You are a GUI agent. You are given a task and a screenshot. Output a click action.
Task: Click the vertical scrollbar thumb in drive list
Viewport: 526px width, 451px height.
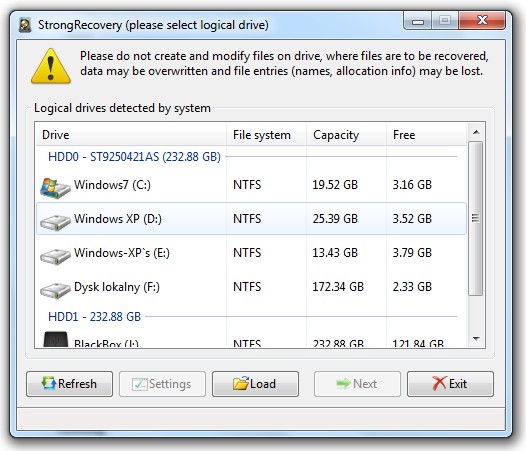pyautogui.click(x=476, y=218)
